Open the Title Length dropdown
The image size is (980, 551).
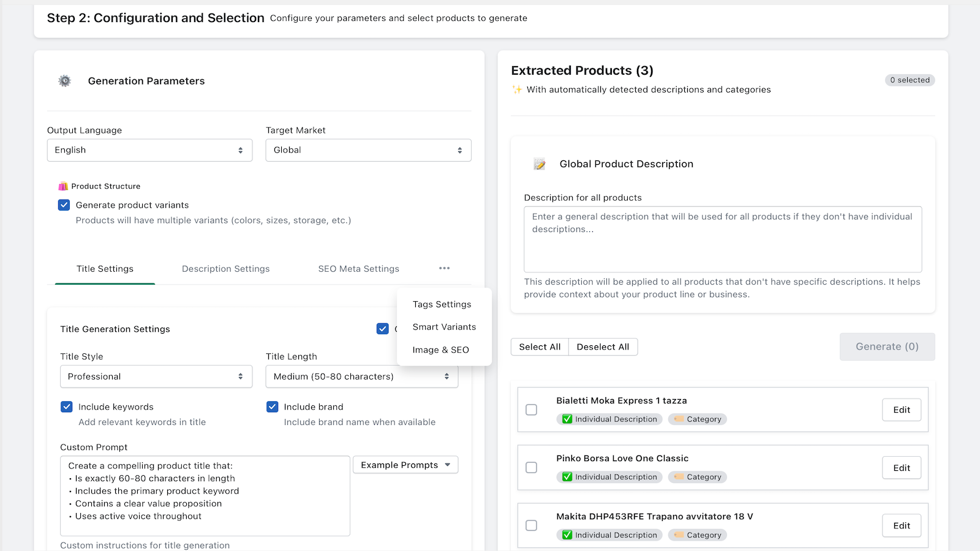click(361, 376)
